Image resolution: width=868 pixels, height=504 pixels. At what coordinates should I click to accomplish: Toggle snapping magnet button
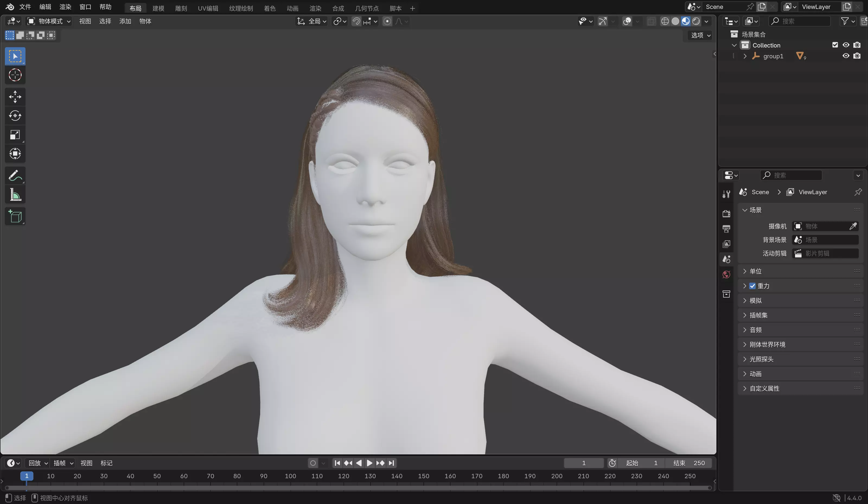click(x=356, y=21)
